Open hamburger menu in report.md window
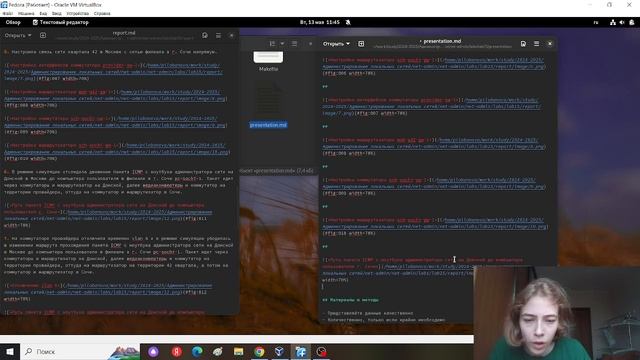 point(218,36)
